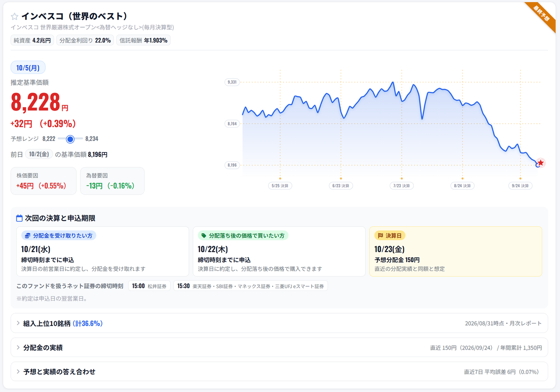Expand the 分配金の実績 section
The height and width of the screenshot is (392, 560).
pyautogui.click(x=279, y=348)
